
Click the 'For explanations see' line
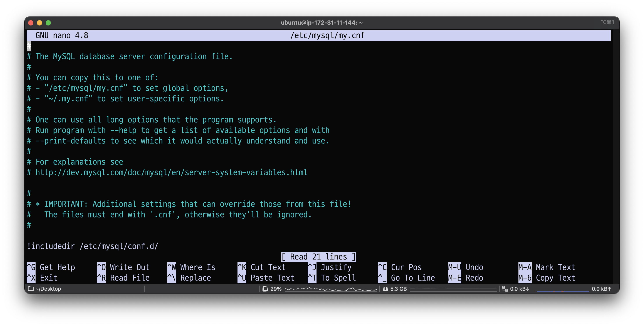point(75,162)
